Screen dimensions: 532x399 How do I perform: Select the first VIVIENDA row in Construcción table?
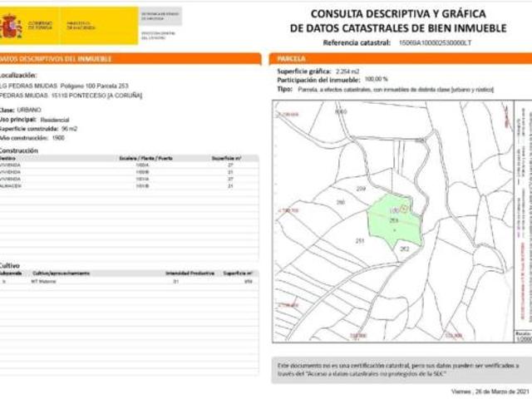(x=129, y=165)
